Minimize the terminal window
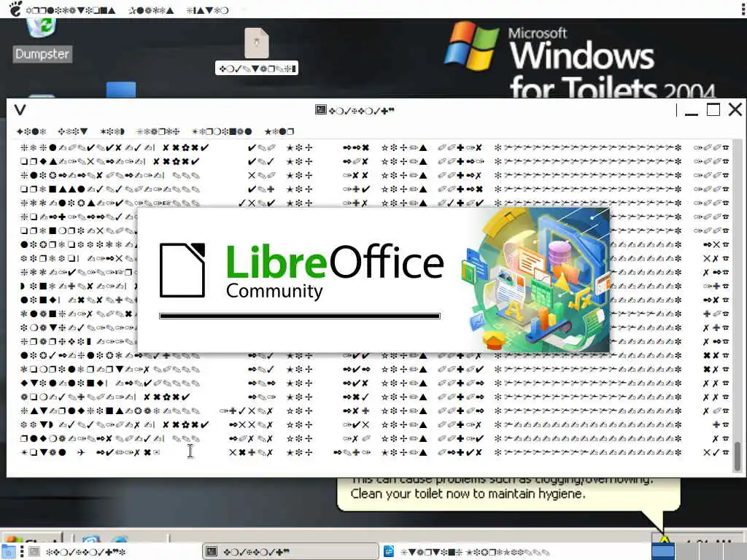The image size is (747, 560). pos(692,111)
